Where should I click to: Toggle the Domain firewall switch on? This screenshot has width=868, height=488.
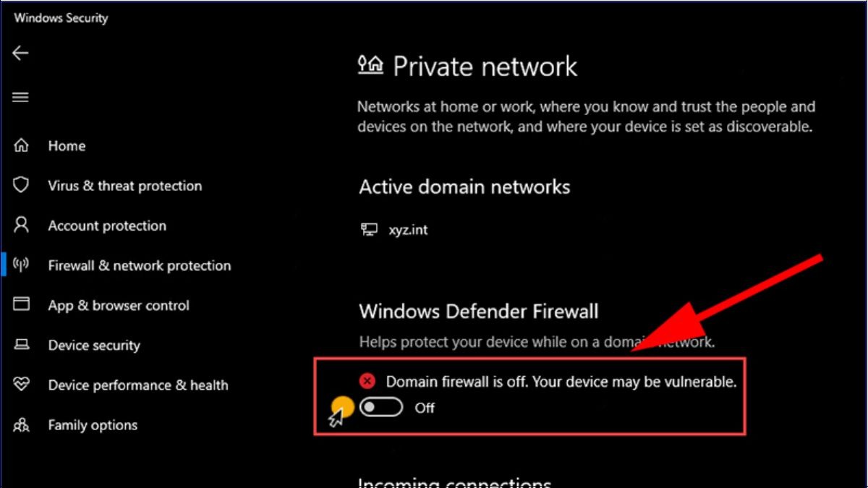point(381,408)
